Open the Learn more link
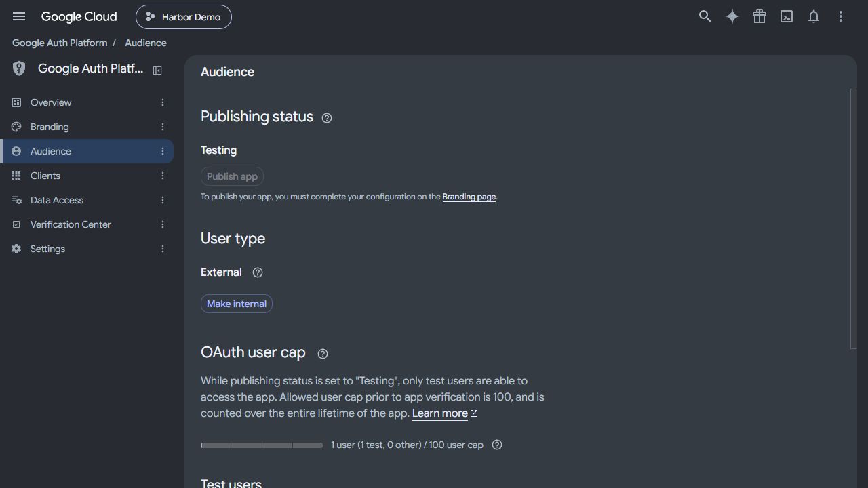The width and height of the screenshot is (868, 488). point(445,413)
